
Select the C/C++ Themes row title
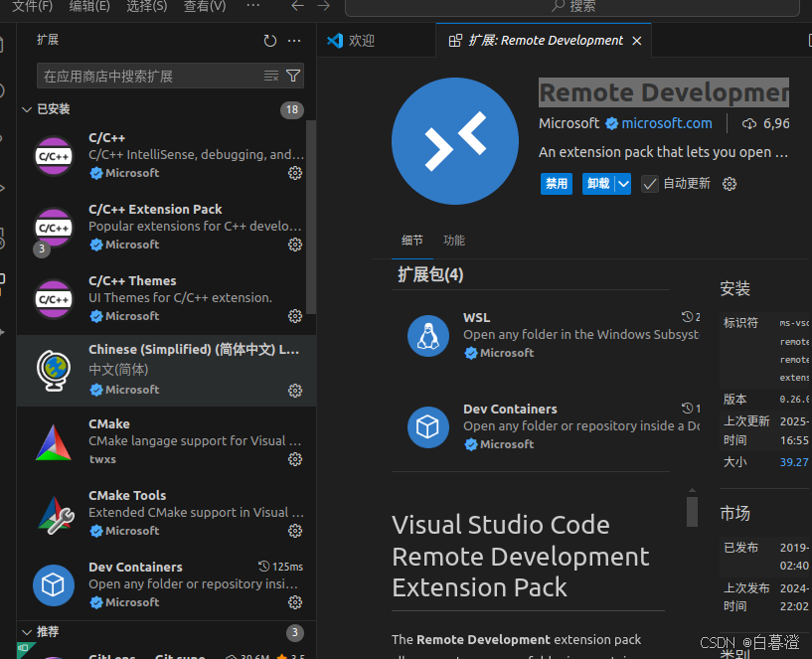pos(132,281)
